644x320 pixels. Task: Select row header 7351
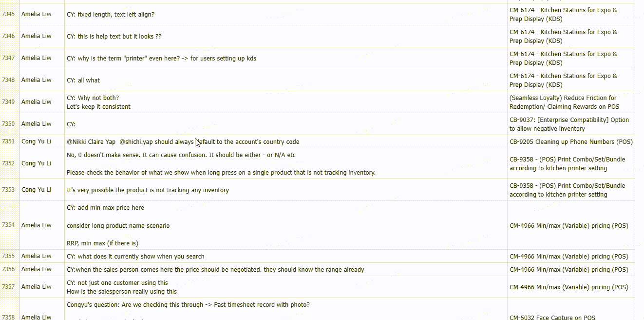point(9,141)
